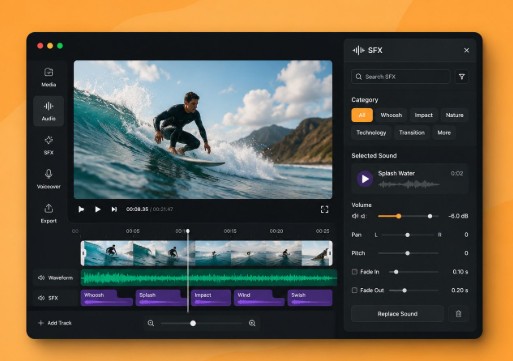Click the Replace Sound button
Viewport: 513px width, 361px height.
(x=397, y=314)
